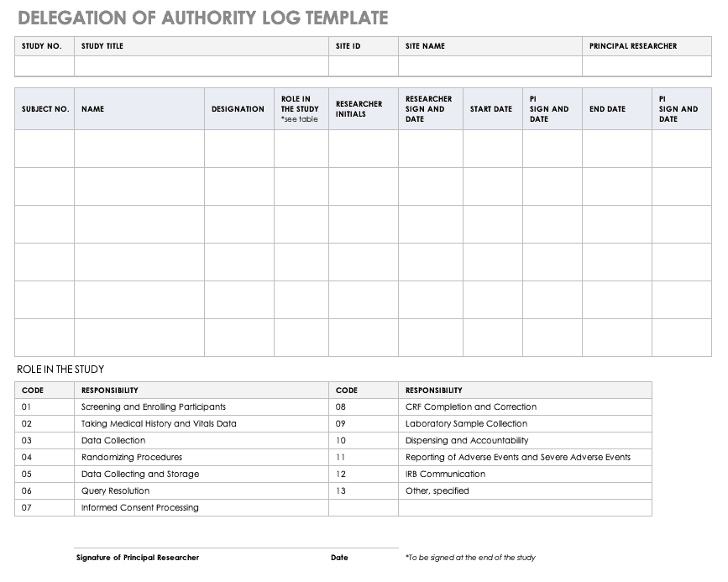Image resolution: width=728 pixels, height=582 pixels.
Task: Click the blank Site Name field
Action: 490,66
